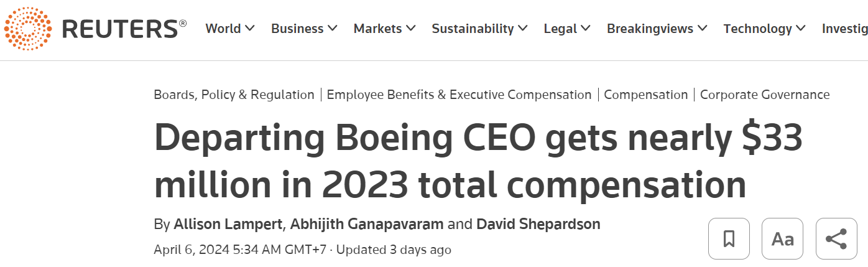Open the Legal menu
The width and height of the screenshot is (868, 267).
click(x=566, y=29)
